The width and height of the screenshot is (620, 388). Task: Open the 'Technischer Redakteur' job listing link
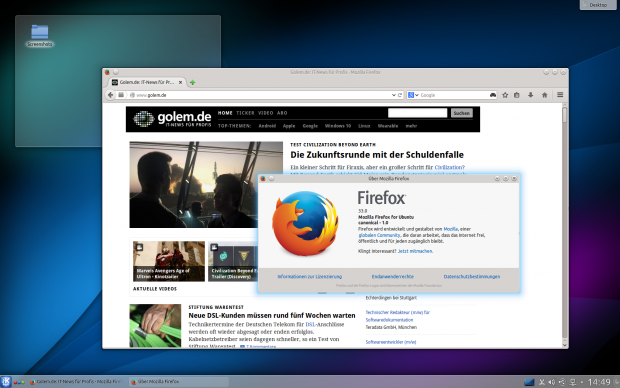coord(397,316)
